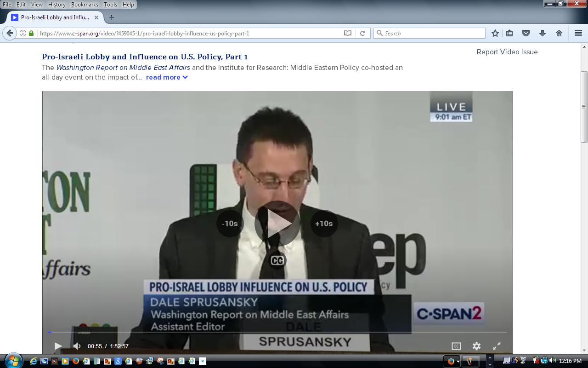This screenshot has height=368, width=588.
Task: Toggle closed captions overlay on video center
Action: point(277,261)
